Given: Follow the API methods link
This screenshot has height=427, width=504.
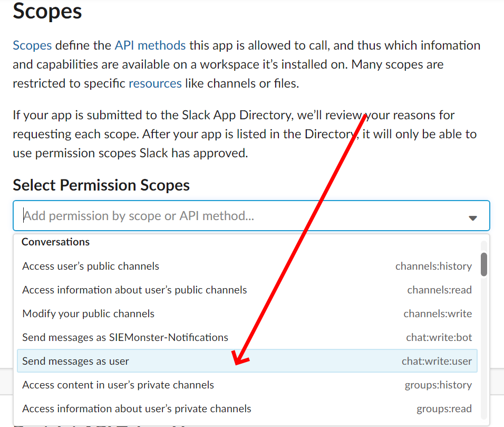Looking at the screenshot, I should [x=150, y=45].
